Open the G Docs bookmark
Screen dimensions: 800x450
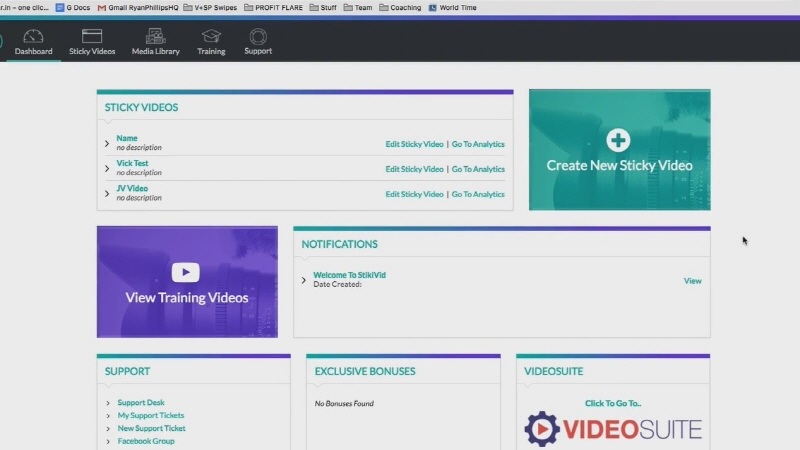point(73,8)
